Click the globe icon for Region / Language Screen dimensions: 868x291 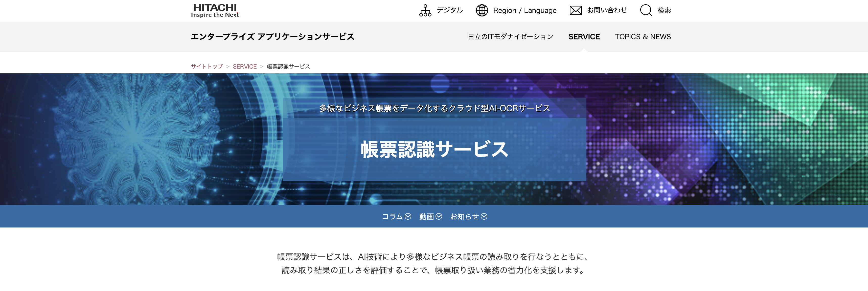pos(482,10)
